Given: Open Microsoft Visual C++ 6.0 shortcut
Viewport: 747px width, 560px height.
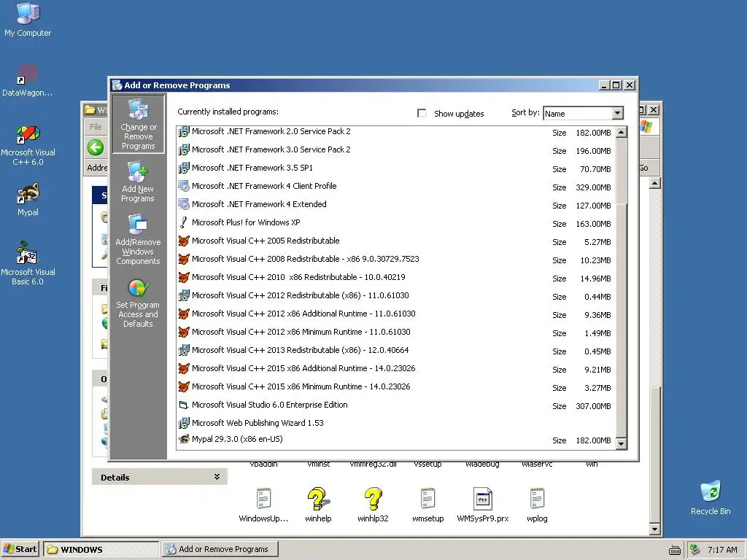Looking at the screenshot, I should [28, 145].
